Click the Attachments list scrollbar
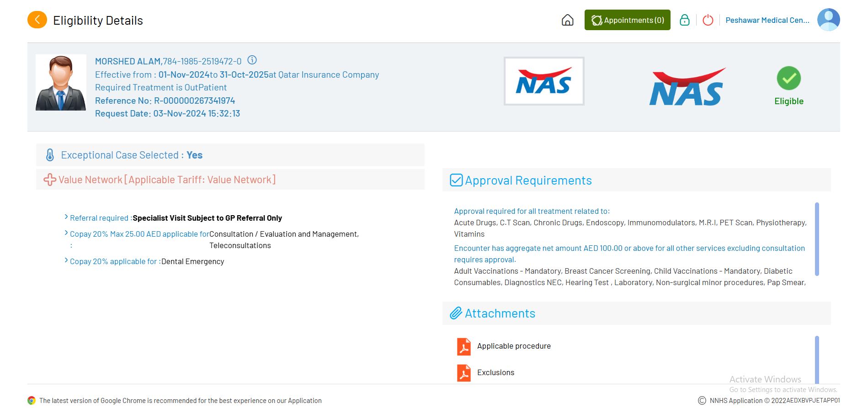 [x=817, y=359]
